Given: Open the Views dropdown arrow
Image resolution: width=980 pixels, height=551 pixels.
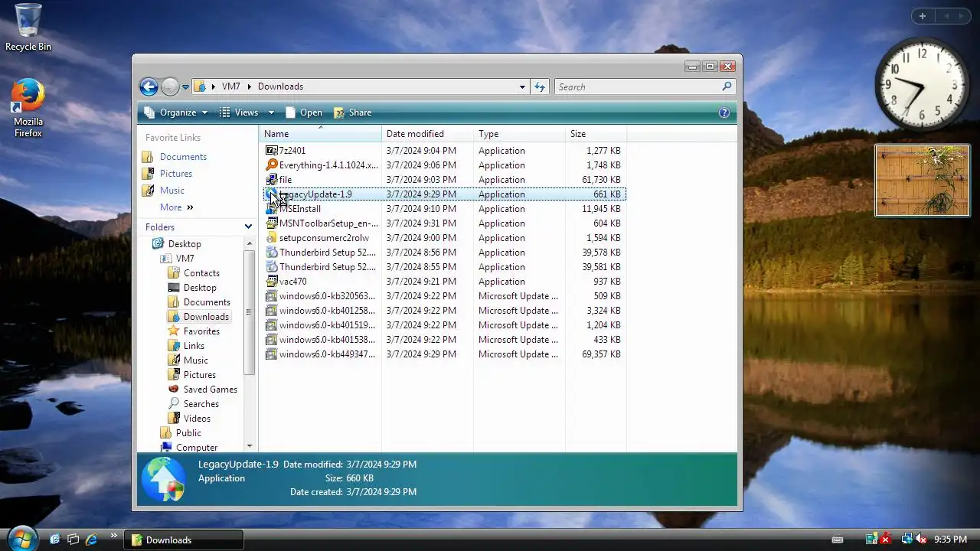Looking at the screenshot, I should click(x=271, y=112).
